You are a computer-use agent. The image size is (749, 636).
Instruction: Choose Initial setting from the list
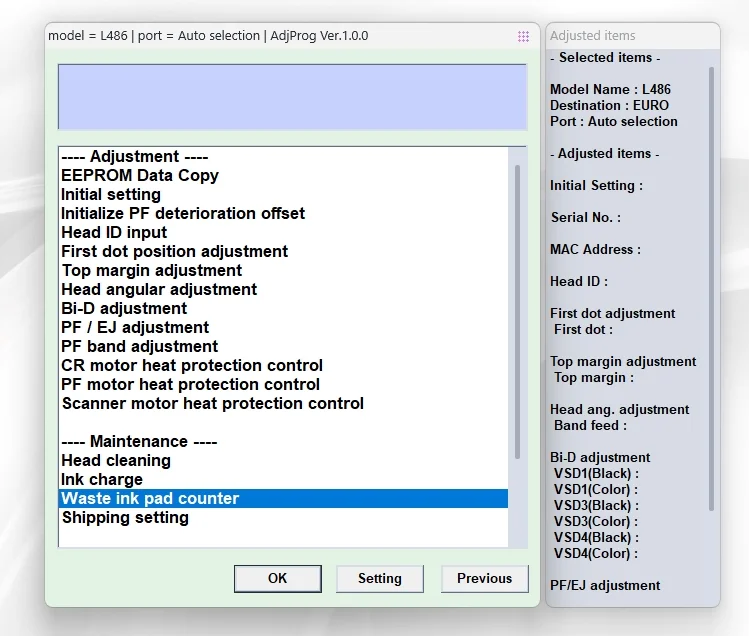tap(283, 194)
